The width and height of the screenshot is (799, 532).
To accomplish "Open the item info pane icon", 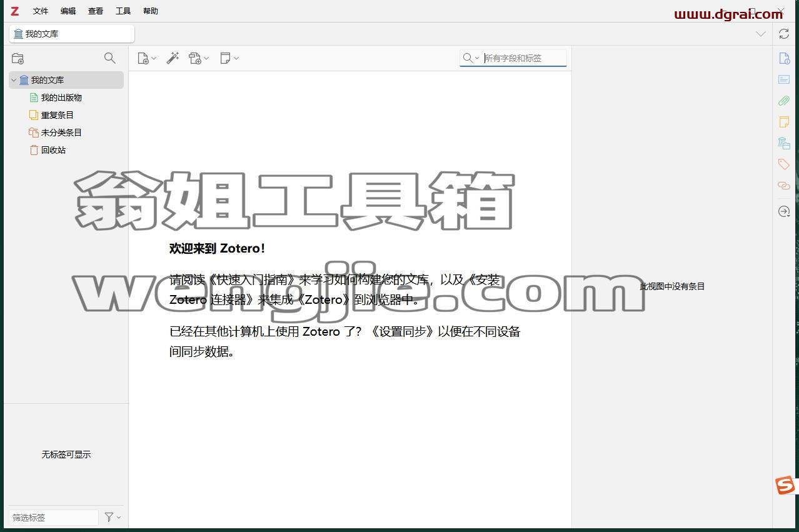I will coord(784,58).
